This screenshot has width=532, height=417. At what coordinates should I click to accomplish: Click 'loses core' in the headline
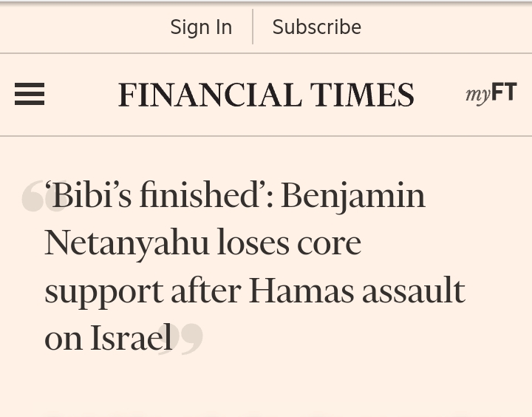(289, 243)
